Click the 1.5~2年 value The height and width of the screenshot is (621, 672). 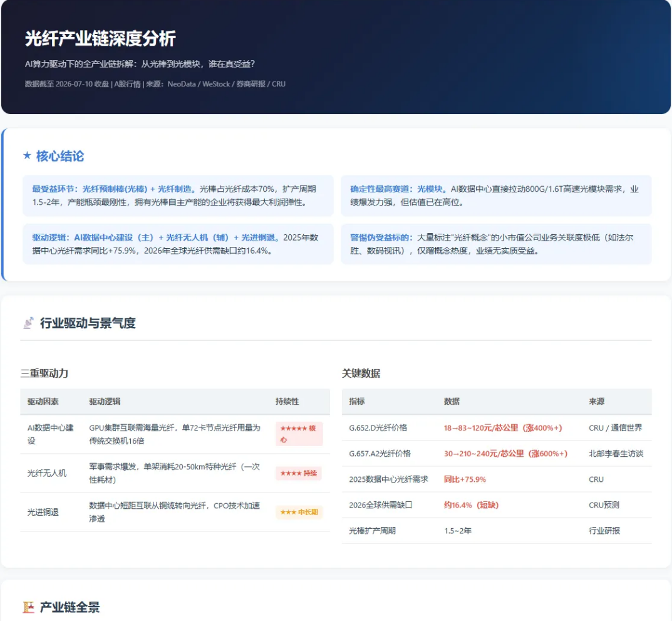tap(458, 531)
